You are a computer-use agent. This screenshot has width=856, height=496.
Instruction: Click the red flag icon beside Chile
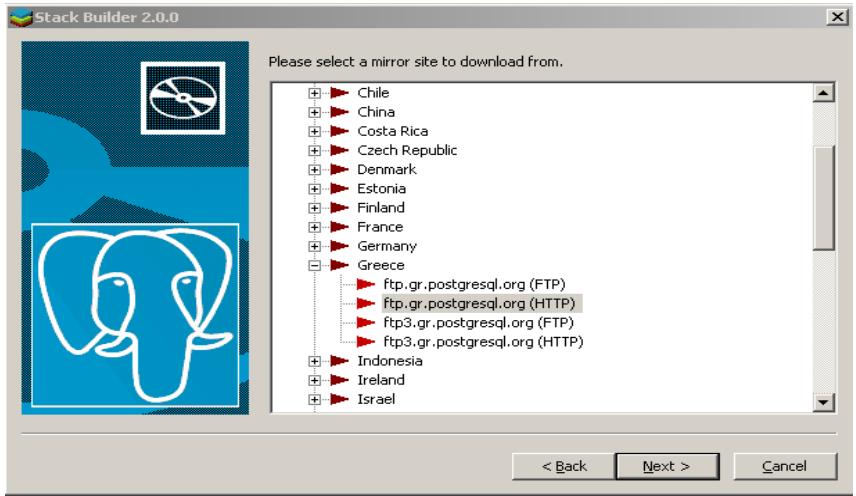click(x=340, y=93)
